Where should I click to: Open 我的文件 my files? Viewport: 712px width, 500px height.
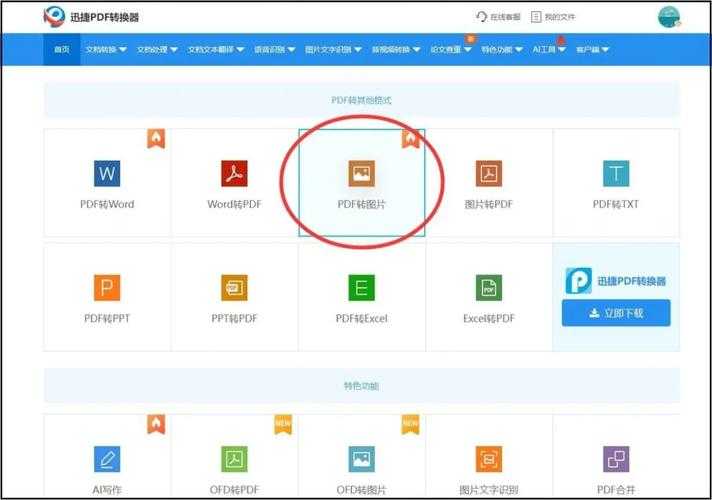click(x=553, y=17)
